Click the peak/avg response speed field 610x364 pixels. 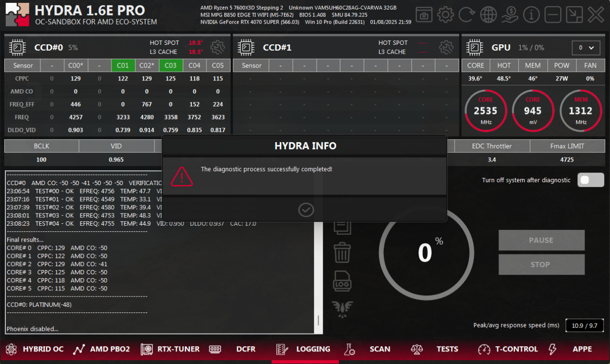pyautogui.click(x=584, y=325)
